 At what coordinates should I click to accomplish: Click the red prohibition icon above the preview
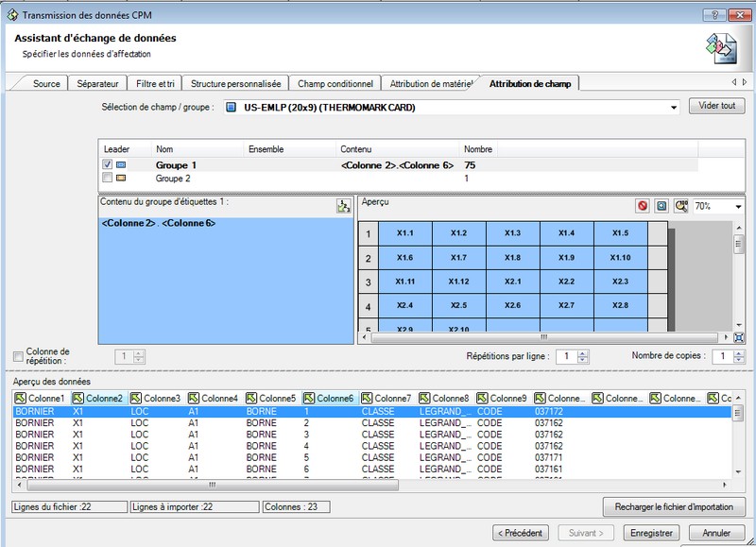tap(643, 205)
